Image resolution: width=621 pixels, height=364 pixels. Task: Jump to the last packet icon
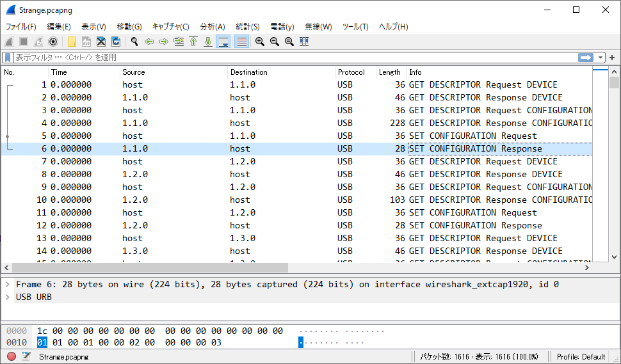[208, 42]
